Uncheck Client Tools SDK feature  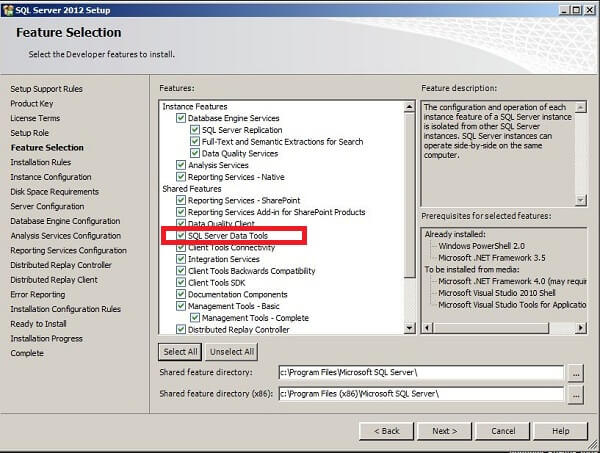click(x=181, y=283)
